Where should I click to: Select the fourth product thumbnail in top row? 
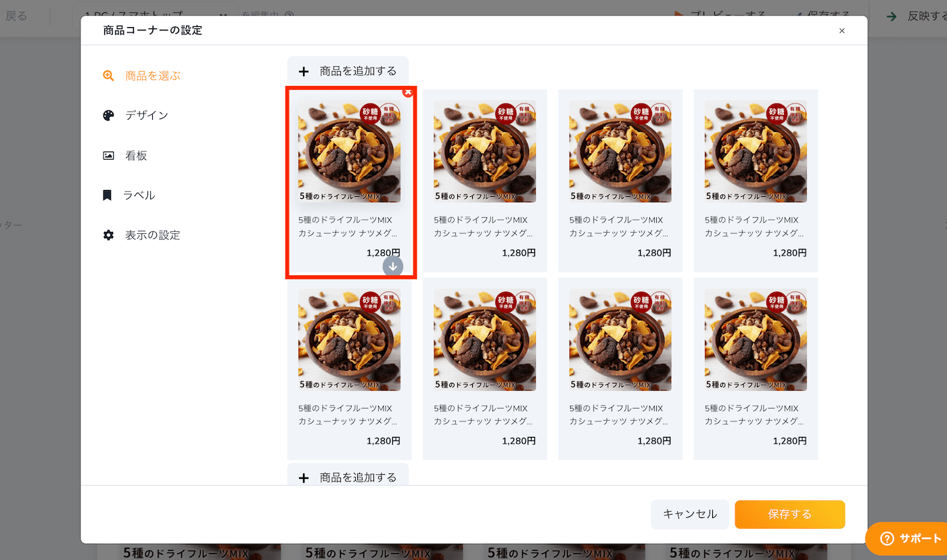click(x=756, y=151)
